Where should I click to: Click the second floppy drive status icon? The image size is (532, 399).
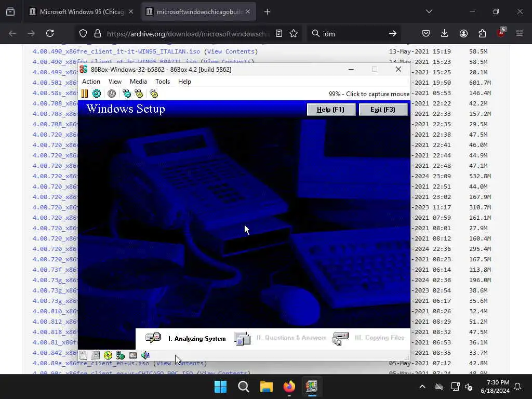[96, 355]
